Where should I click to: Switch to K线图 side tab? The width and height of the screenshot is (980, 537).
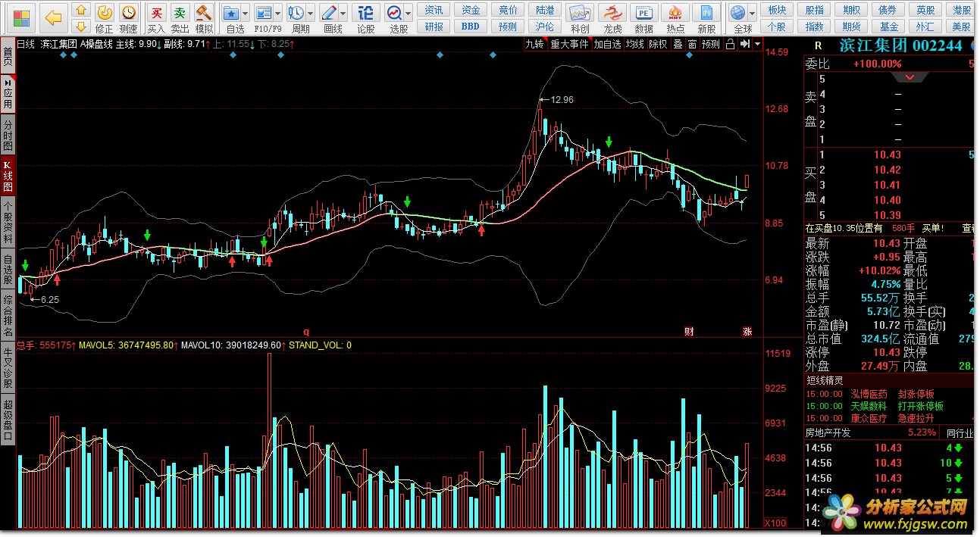coord(8,175)
